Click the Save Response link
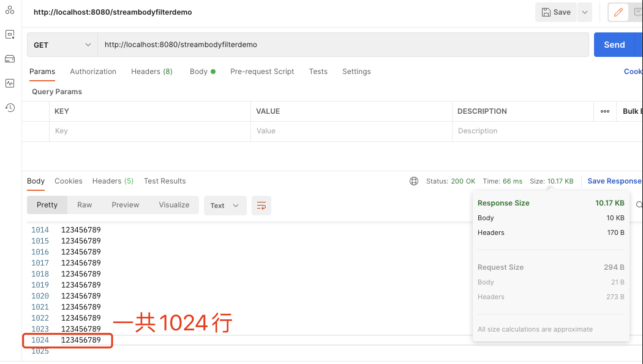Screen dimensions: 643x364 tap(614, 181)
